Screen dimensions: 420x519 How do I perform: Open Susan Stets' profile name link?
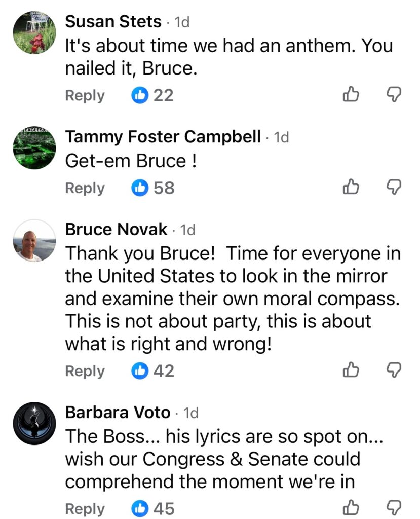point(113,22)
